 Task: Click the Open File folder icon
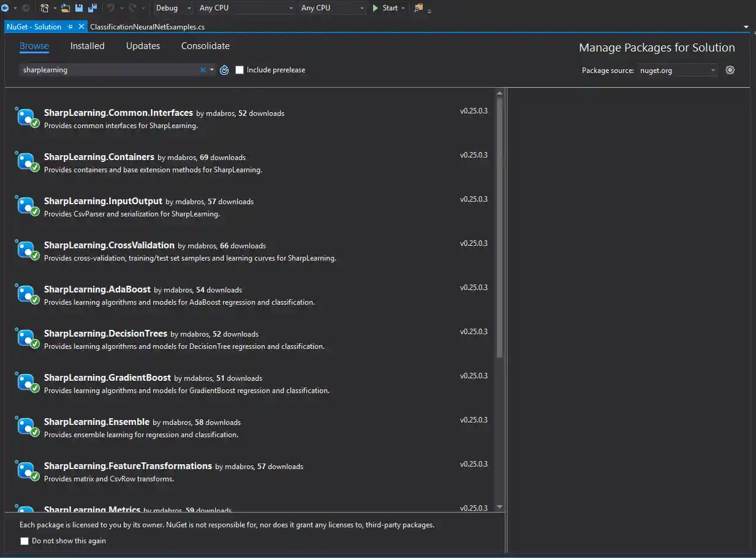click(66, 8)
